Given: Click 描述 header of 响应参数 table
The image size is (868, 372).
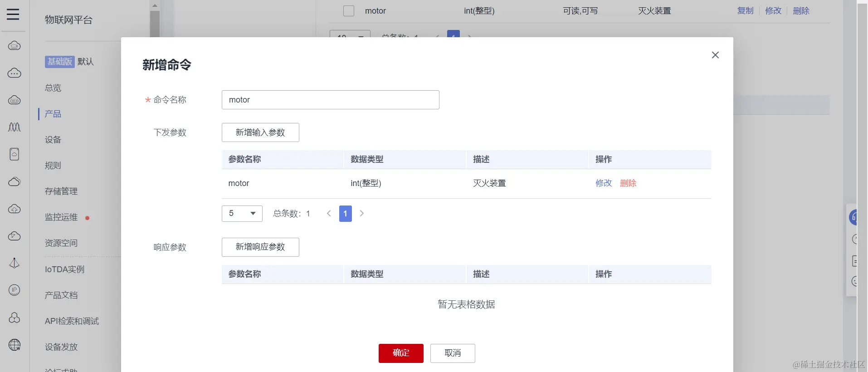Looking at the screenshot, I should (481, 274).
